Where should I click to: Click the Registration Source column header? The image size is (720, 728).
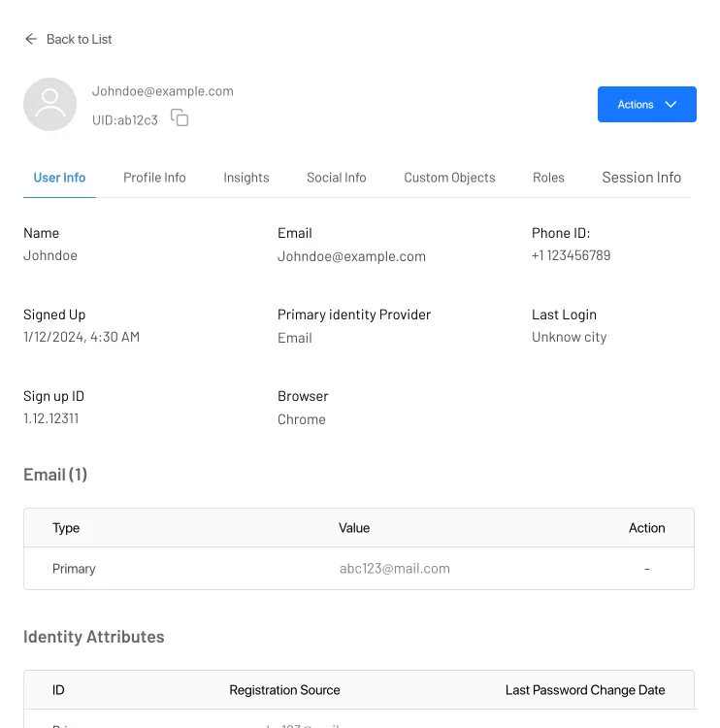(284, 690)
